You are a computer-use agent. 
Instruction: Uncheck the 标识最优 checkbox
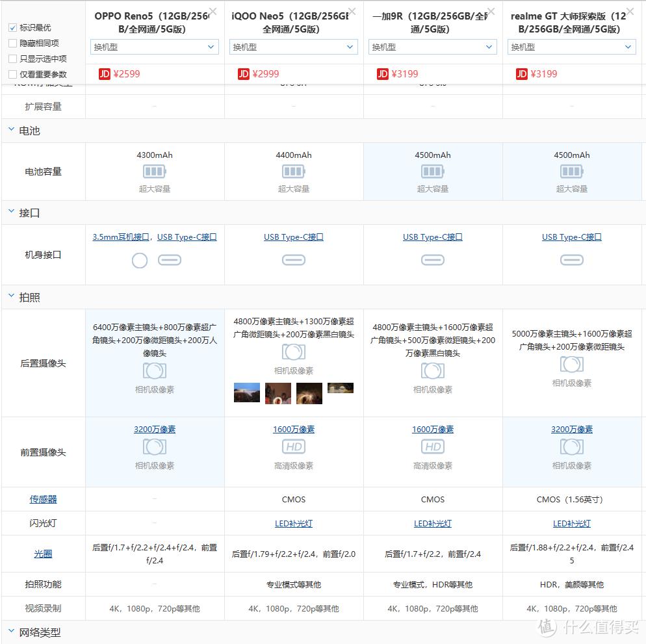pyautogui.click(x=12, y=28)
